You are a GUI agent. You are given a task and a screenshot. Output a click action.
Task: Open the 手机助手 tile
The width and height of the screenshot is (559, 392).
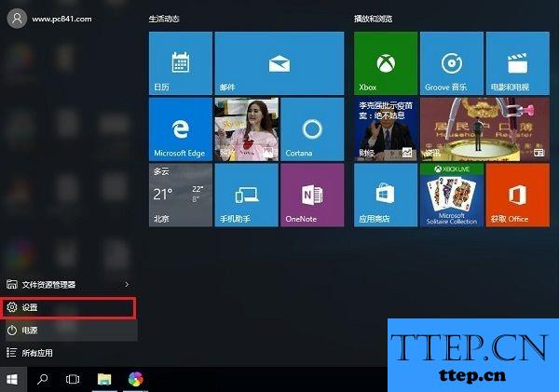click(x=246, y=196)
